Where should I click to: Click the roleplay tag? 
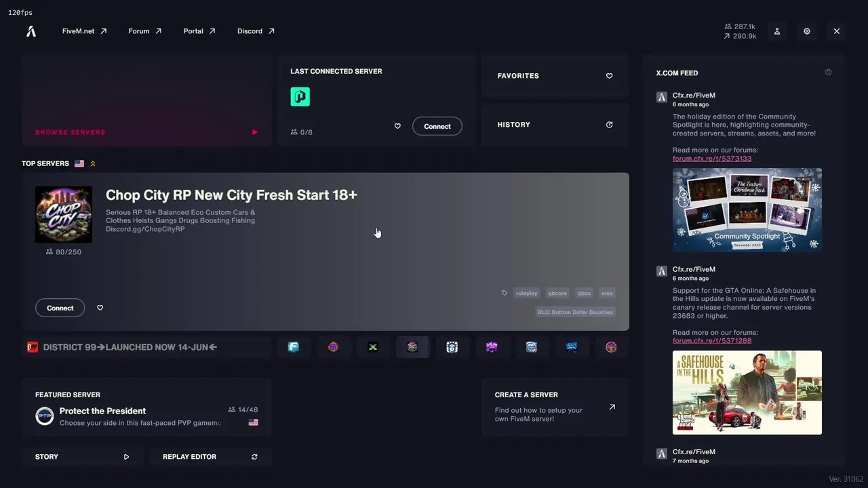coord(526,293)
